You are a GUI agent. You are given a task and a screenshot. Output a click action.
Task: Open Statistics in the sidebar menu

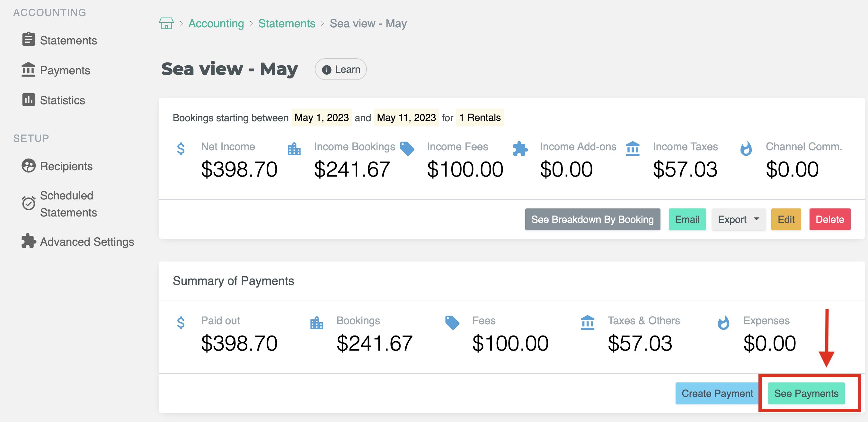tap(62, 100)
